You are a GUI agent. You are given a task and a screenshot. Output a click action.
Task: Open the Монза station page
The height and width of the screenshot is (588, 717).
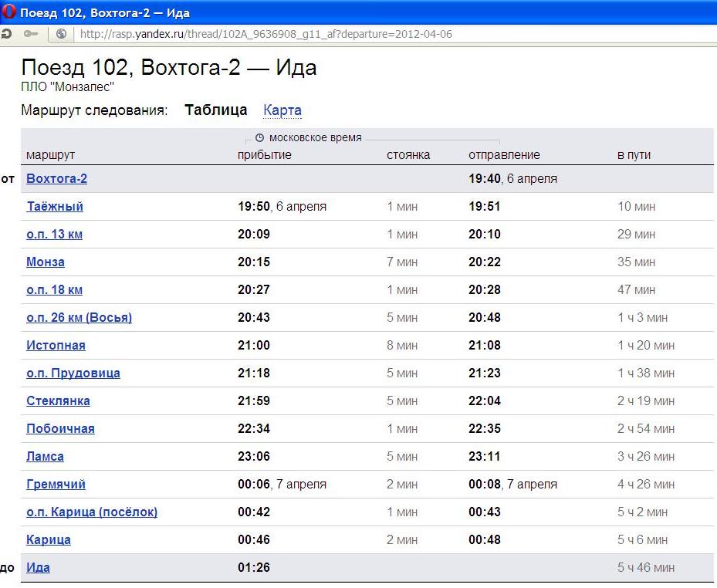tap(46, 262)
